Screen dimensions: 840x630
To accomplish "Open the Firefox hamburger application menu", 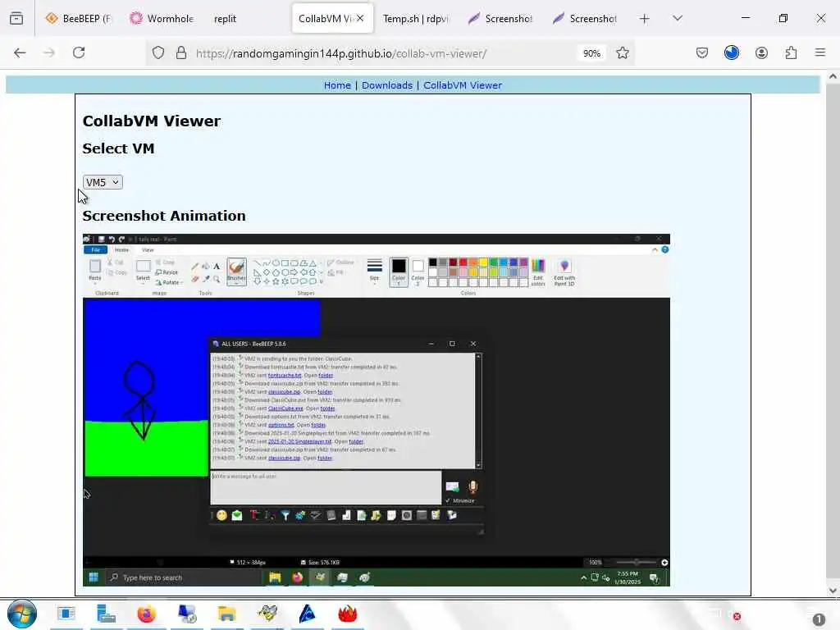I will pos(819,52).
